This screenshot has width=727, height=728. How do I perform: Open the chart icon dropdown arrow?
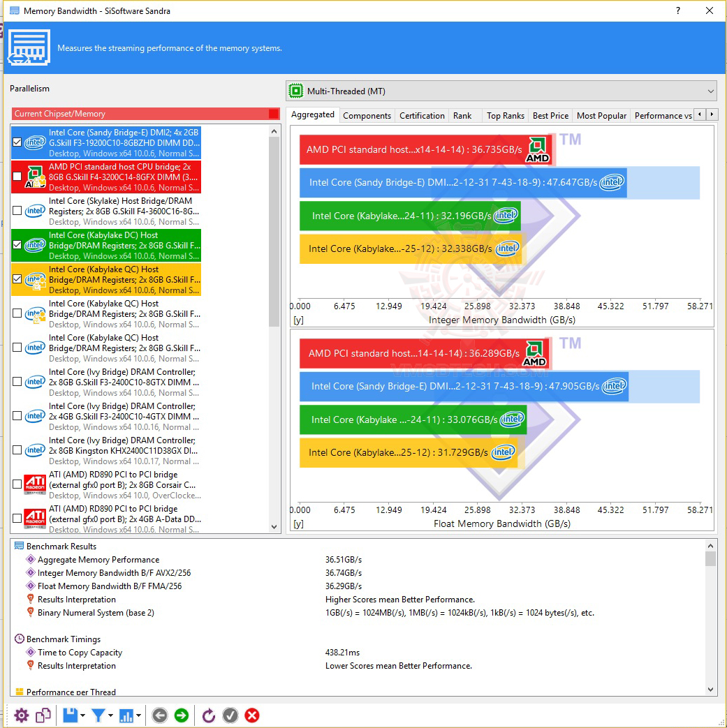139,715
